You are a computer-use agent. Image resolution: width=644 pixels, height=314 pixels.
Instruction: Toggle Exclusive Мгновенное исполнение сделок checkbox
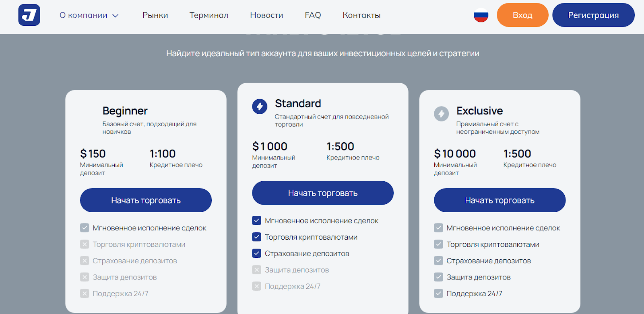click(x=438, y=228)
